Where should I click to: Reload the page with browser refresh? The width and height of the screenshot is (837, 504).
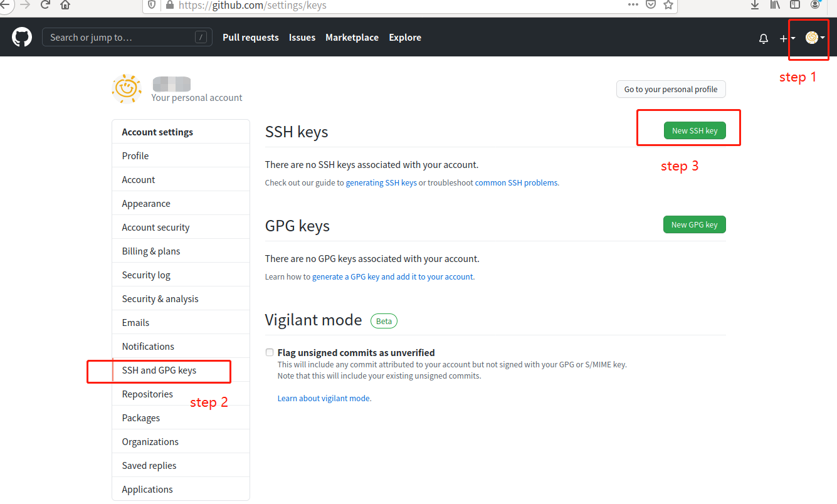(x=45, y=5)
